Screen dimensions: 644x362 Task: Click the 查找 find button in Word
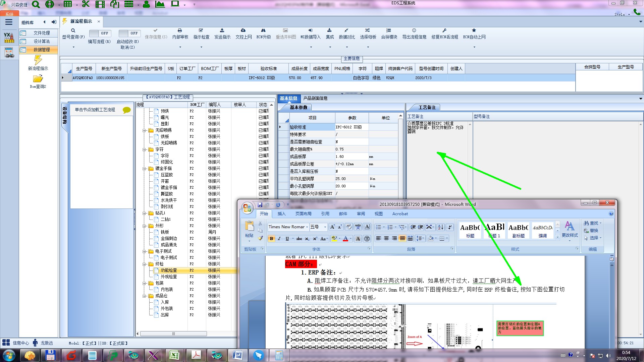592,223
